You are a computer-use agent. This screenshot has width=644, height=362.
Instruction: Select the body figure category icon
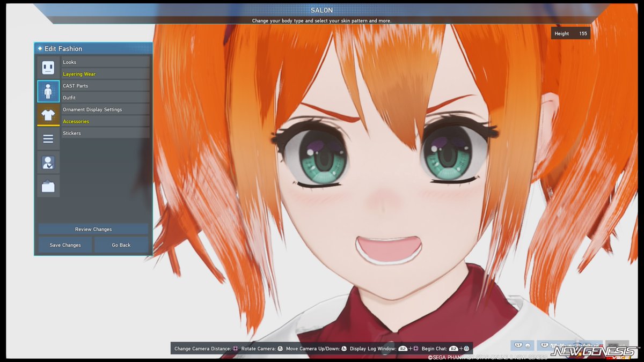pos(48,91)
